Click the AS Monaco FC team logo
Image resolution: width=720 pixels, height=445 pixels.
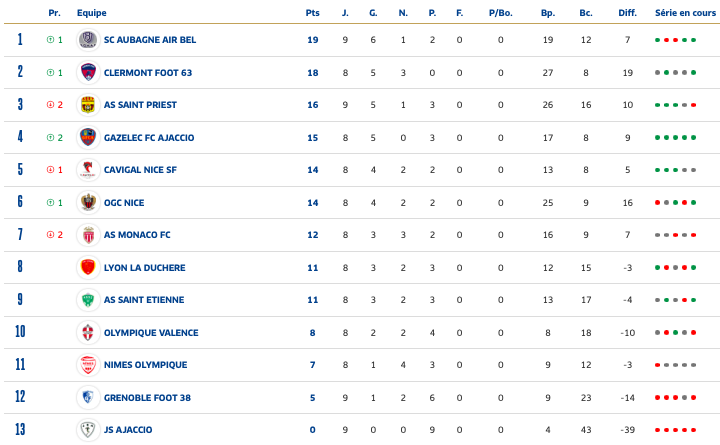coord(88,235)
